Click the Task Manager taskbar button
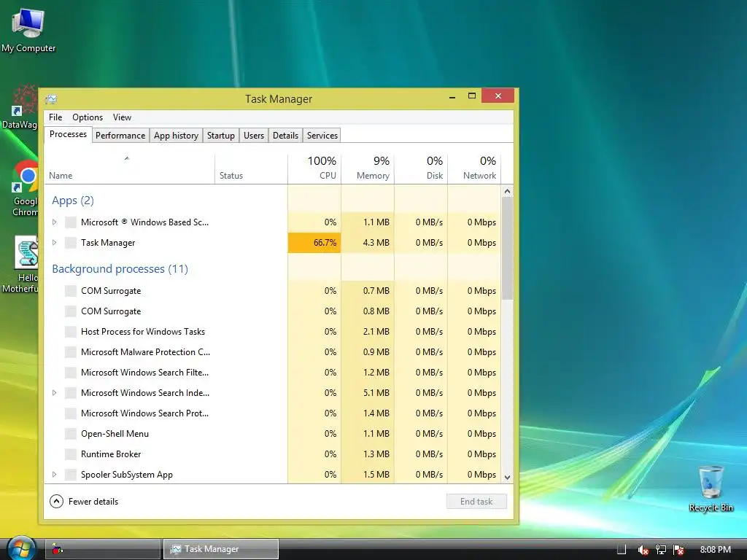The width and height of the screenshot is (747, 560). 221,549
